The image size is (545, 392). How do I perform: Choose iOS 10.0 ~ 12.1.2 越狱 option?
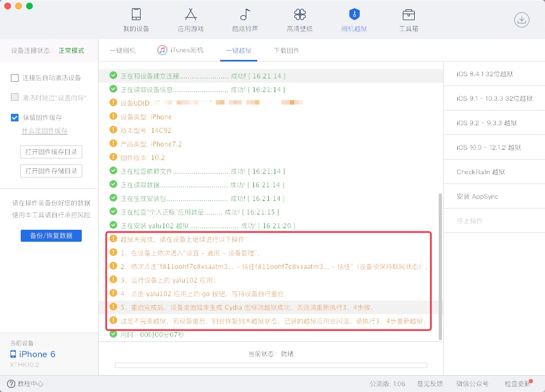(494, 148)
